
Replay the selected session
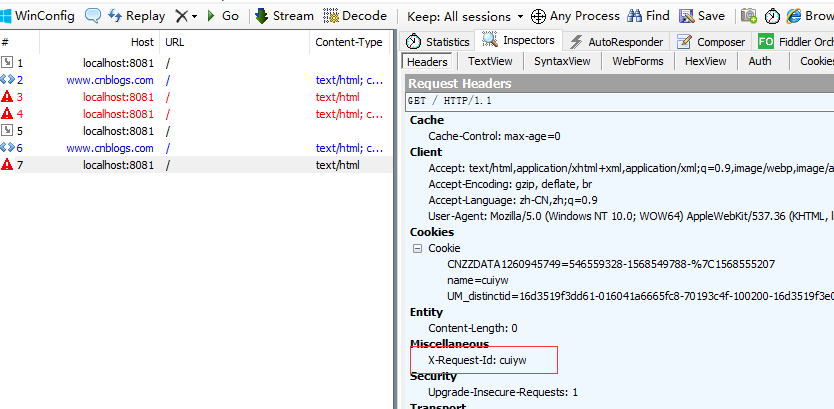pyautogui.click(x=136, y=16)
